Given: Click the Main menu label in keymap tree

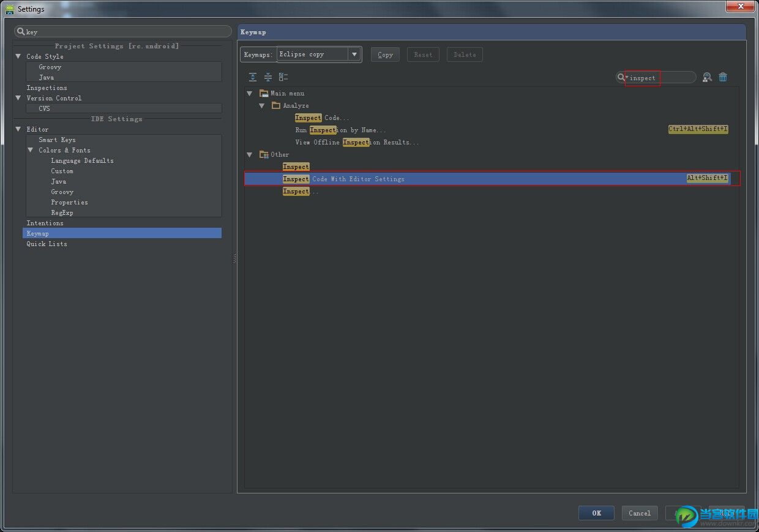Looking at the screenshot, I should click(x=288, y=93).
